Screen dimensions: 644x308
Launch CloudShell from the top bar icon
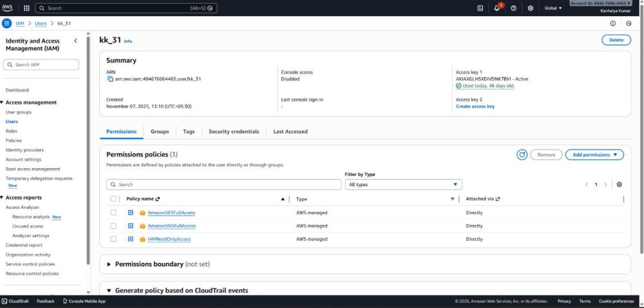[x=480, y=8]
